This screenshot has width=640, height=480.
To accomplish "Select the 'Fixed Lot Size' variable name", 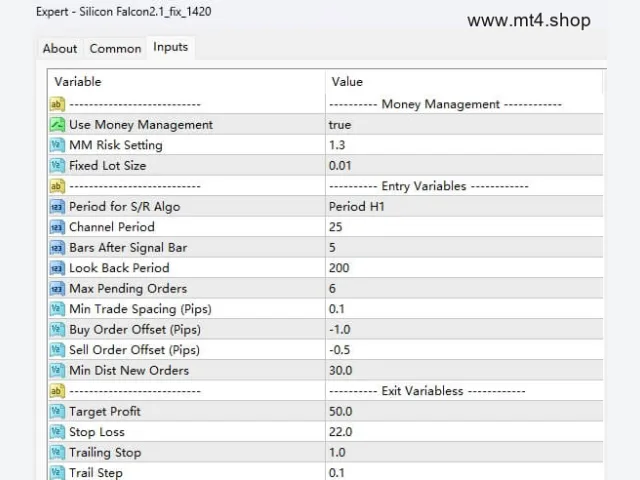I will tap(107, 166).
